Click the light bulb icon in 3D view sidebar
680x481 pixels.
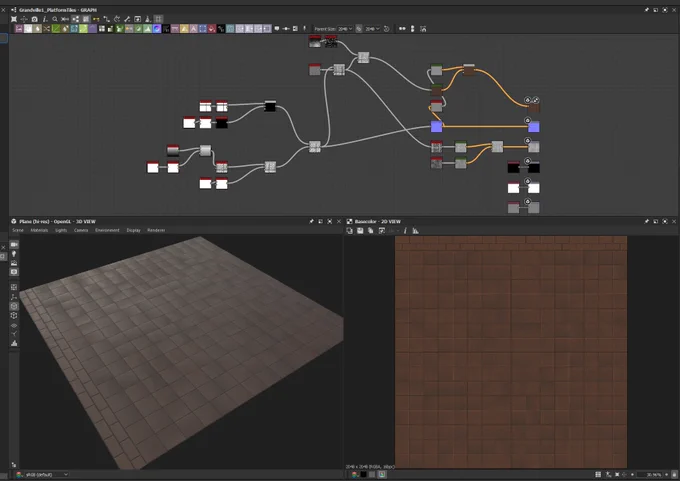point(14,254)
